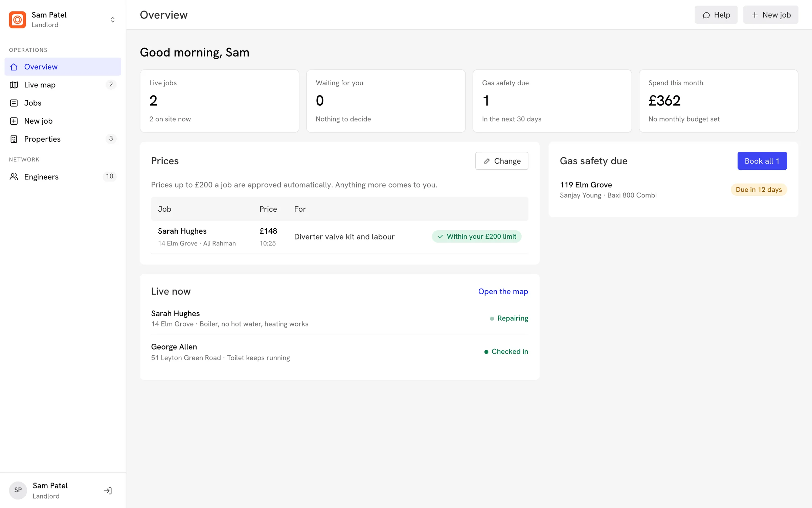Click the Gas safety due count card
This screenshot has width=812, height=508.
click(552, 101)
